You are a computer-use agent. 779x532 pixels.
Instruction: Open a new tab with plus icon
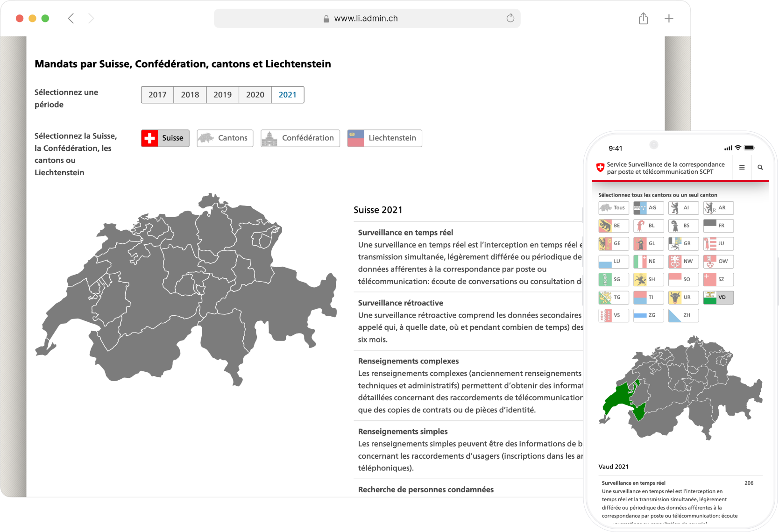tap(669, 18)
